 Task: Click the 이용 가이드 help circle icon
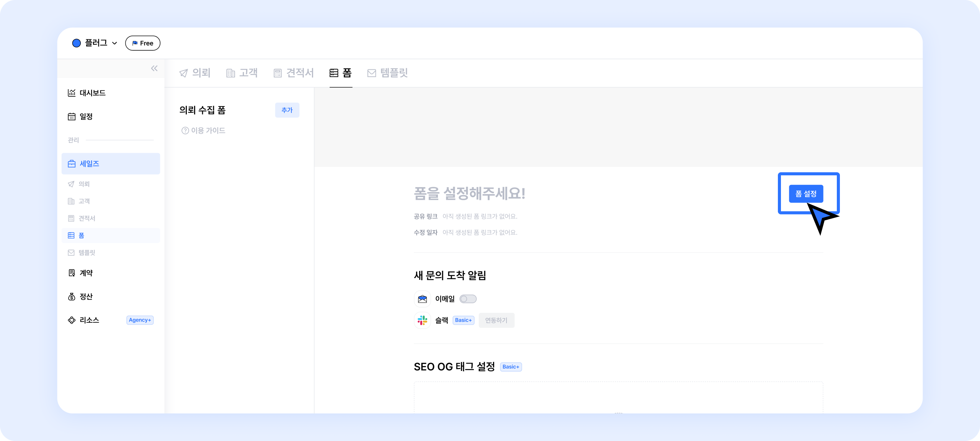click(185, 131)
